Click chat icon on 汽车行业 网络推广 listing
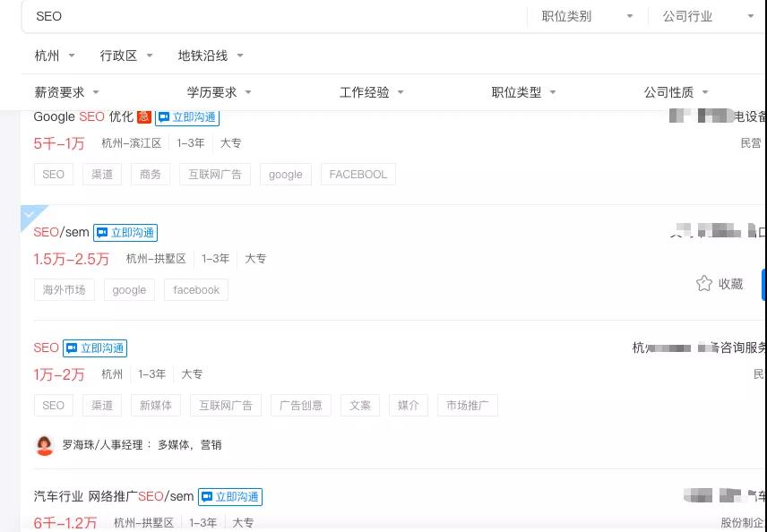Screen dimensions: 767x532 coord(207,497)
